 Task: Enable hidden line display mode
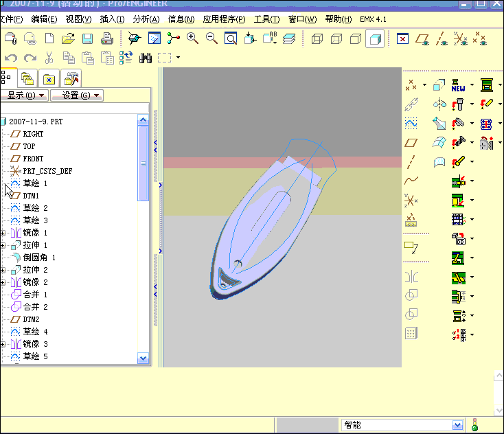click(x=336, y=39)
